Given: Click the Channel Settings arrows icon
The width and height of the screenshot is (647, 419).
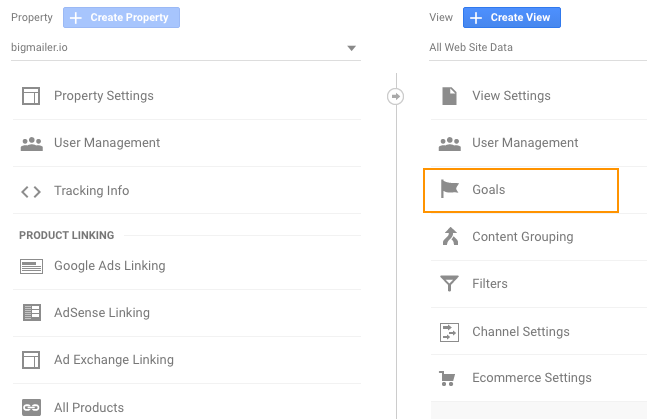Looking at the screenshot, I should [x=449, y=332].
